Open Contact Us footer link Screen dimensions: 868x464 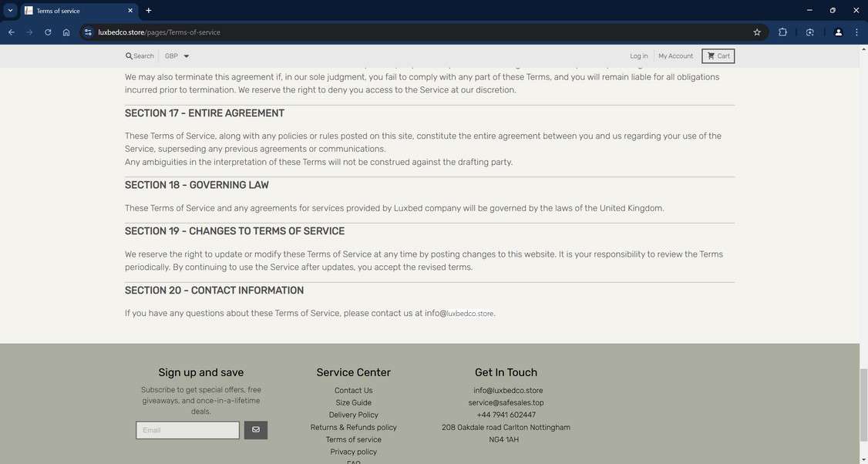(x=353, y=390)
